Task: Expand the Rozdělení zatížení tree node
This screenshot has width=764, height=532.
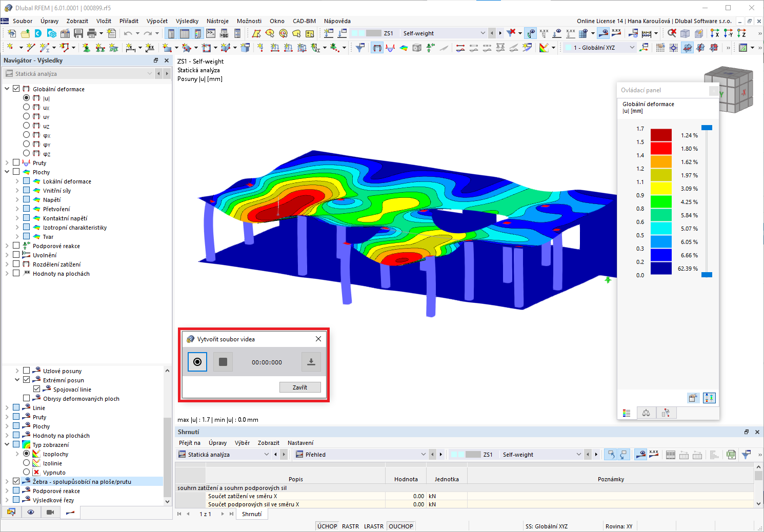Action: click(x=7, y=264)
